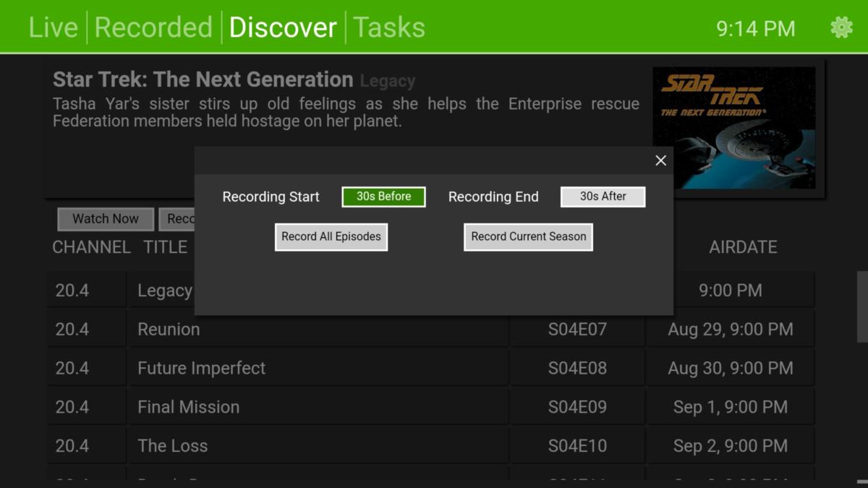Click channel 20.4 in the Future Imperfect row
The height and width of the screenshot is (488, 868).
click(x=72, y=369)
